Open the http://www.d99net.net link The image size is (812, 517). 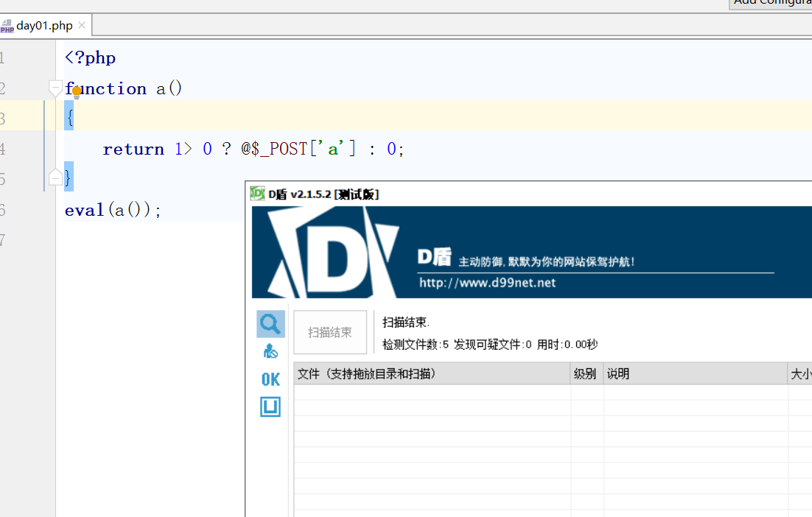point(487,283)
